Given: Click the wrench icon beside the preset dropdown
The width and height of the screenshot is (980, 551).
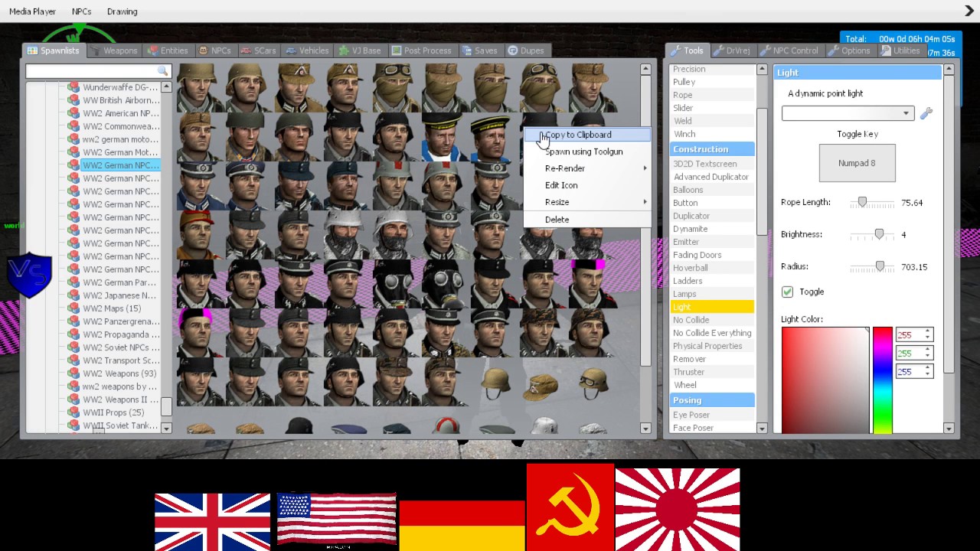Looking at the screenshot, I should [x=926, y=113].
